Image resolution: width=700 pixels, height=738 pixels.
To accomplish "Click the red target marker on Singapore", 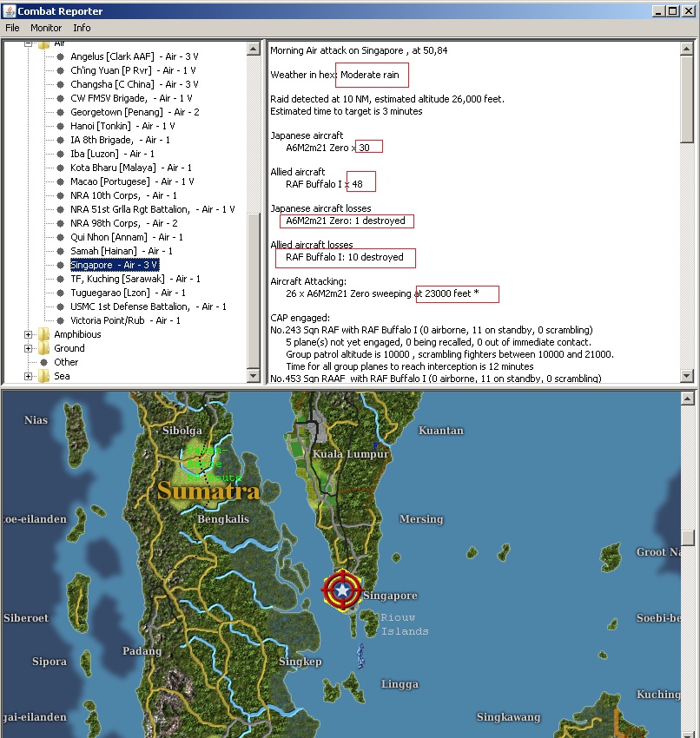I will pyautogui.click(x=342, y=590).
